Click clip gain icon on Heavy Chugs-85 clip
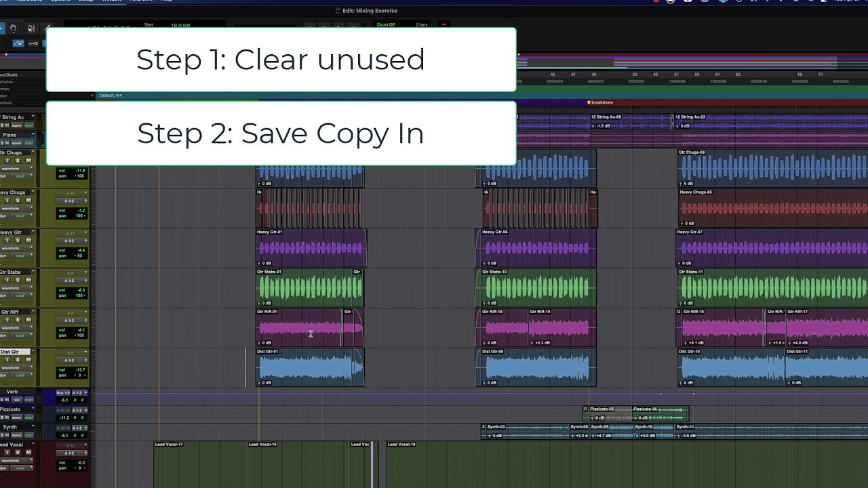Screen dimensions: 868x488 coord(683,223)
